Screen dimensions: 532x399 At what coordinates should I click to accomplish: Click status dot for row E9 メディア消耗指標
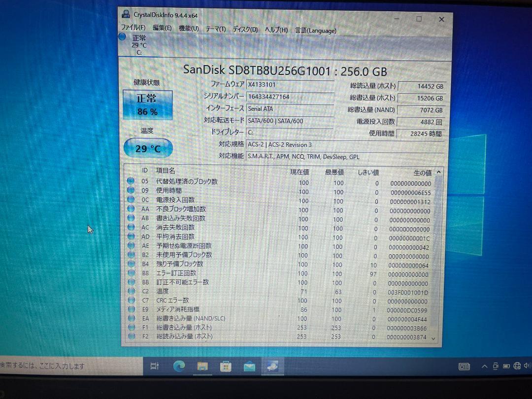coord(132,309)
